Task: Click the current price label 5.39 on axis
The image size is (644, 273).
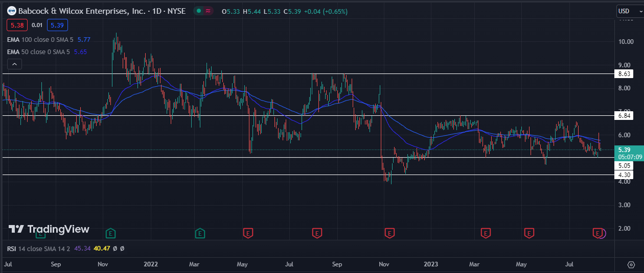Action: pos(624,150)
